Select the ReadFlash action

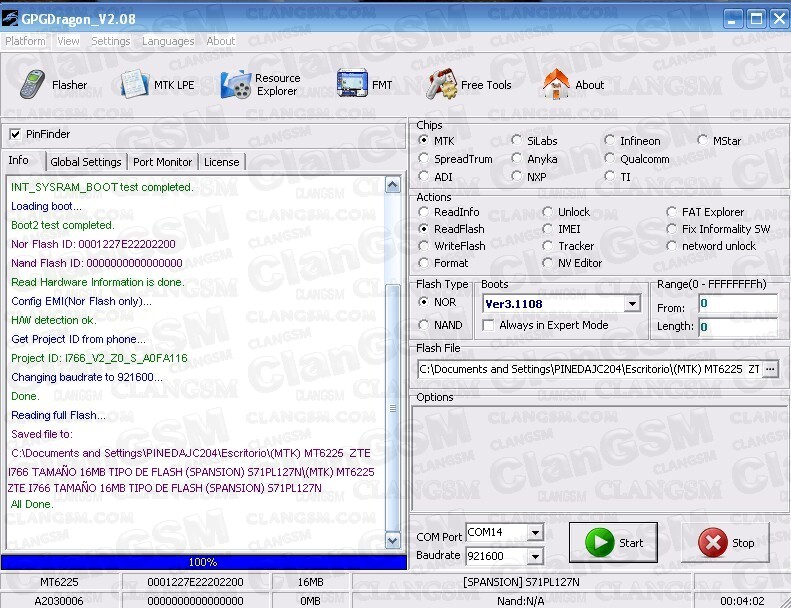423,229
